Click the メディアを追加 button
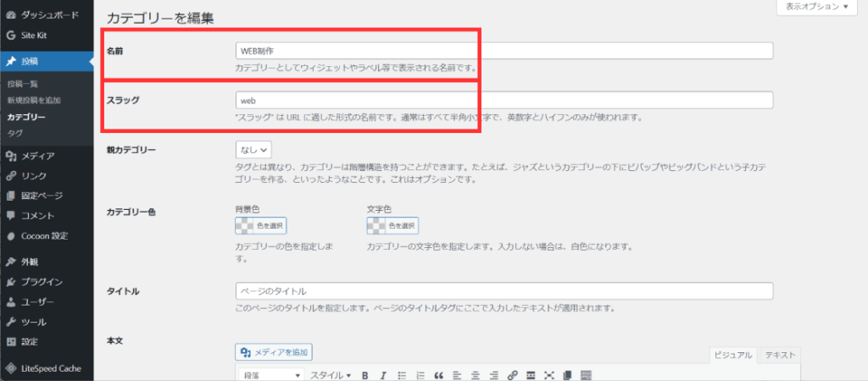The width and height of the screenshot is (868, 381). (x=274, y=352)
